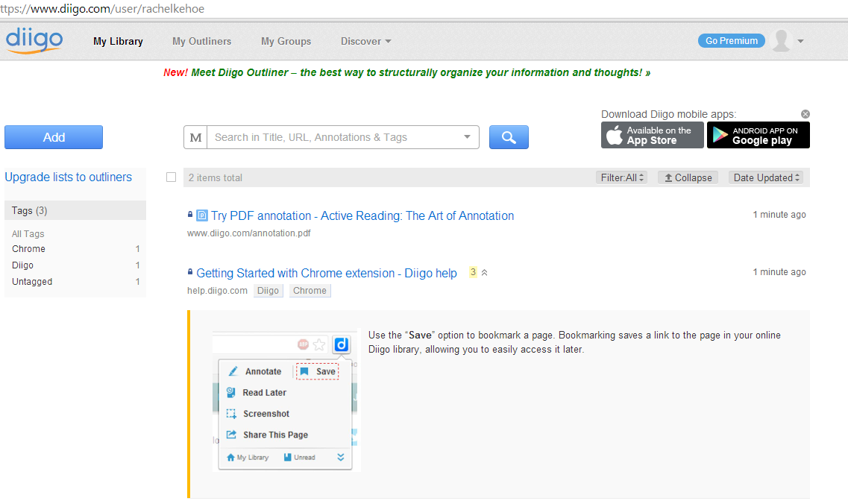Image resolution: width=848 pixels, height=504 pixels.
Task: Click the Chrome tag chip under bookmark
Action: coord(310,290)
